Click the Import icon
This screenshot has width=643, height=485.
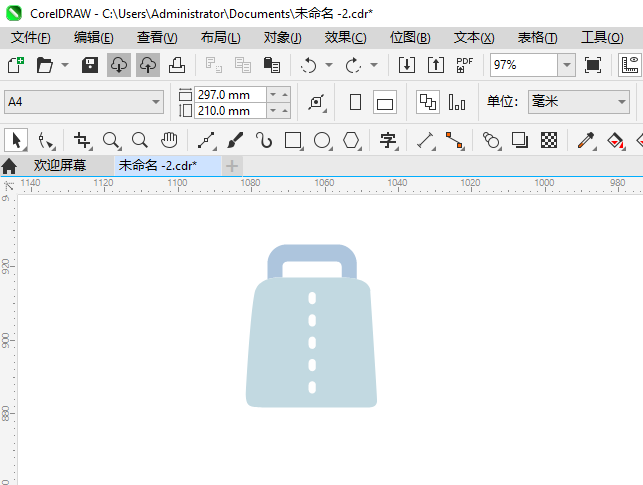(406, 65)
